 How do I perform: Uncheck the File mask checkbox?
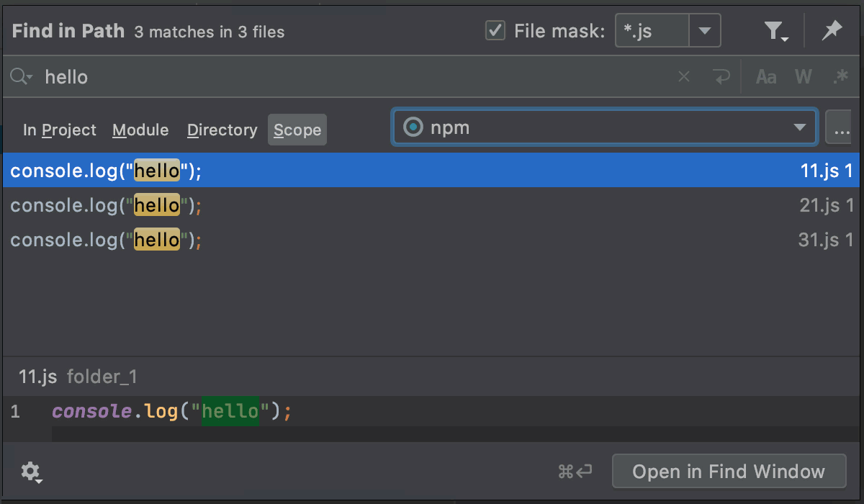495,30
